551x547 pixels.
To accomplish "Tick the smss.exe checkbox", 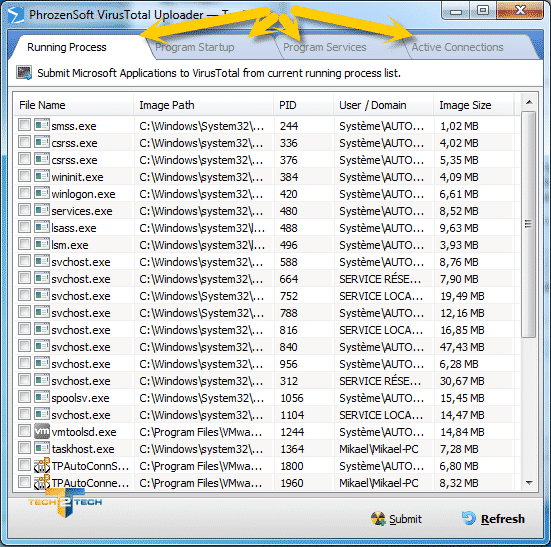I will pos(24,124).
